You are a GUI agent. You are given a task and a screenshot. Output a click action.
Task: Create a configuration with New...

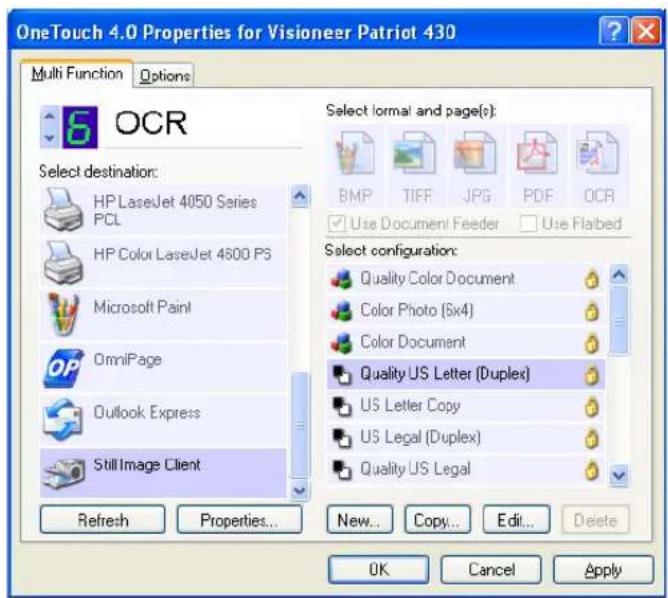360,520
